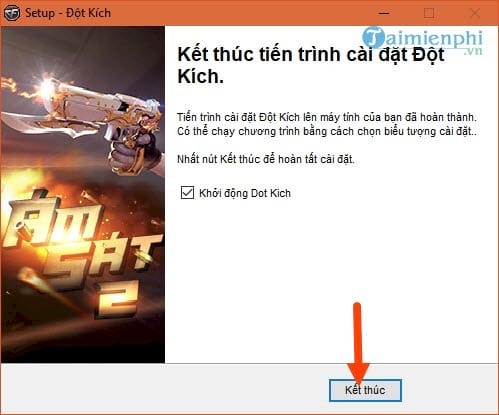Minimize the Đột Kích setup window
499x415 pixels.
tap(384, 13)
